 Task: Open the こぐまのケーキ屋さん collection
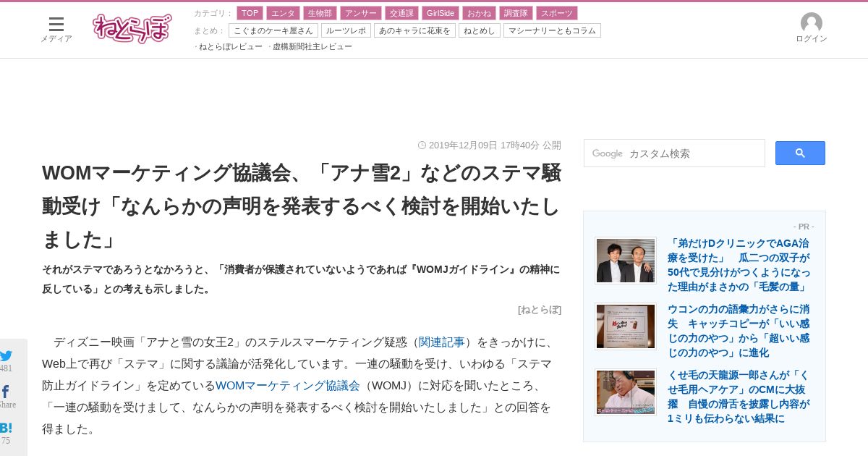pyautogui.click(x=273, y=30)
